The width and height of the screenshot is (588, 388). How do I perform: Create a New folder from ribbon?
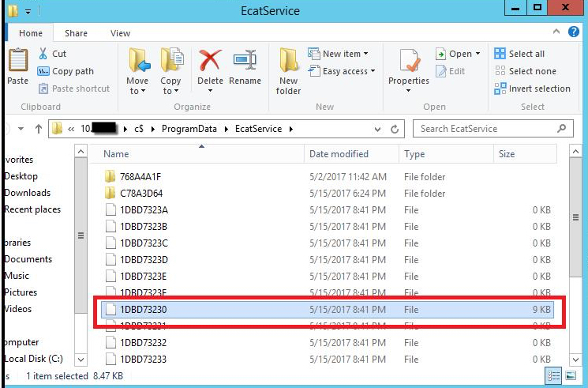[288, 70]
